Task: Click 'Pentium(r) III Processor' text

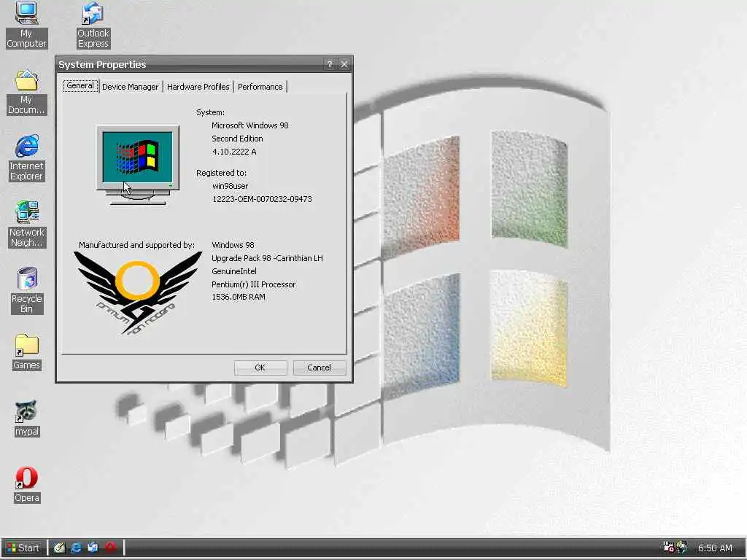Action: [x=253, y=284]
